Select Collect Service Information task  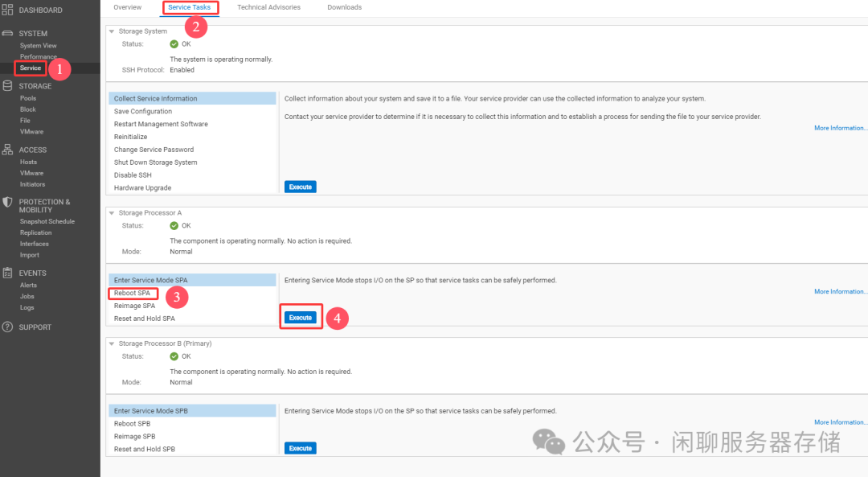[x=192, y=99]
